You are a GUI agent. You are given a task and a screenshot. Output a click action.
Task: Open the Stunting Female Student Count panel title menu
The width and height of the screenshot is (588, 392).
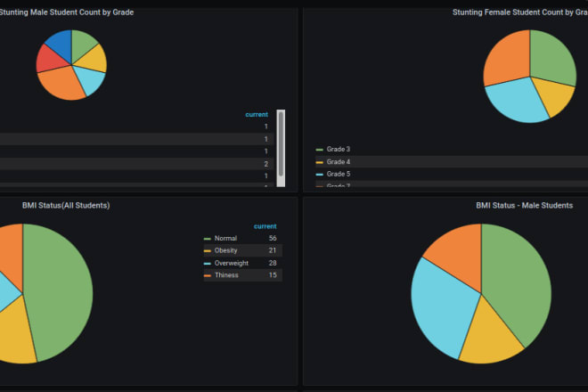point(520,12)
